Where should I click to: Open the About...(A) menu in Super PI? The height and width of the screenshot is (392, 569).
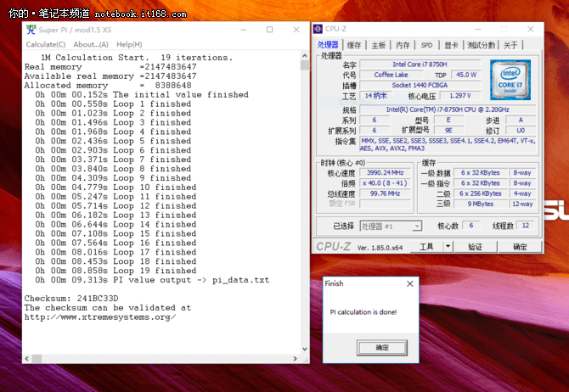(x=91, y=45)
